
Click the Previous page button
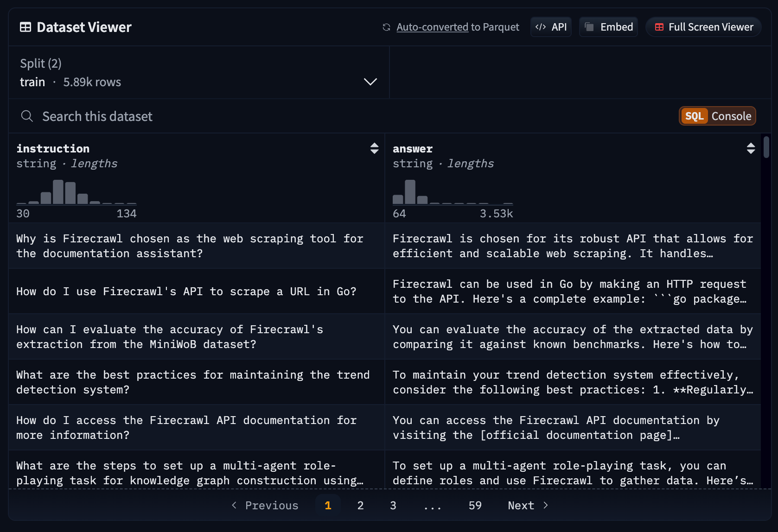265,506
